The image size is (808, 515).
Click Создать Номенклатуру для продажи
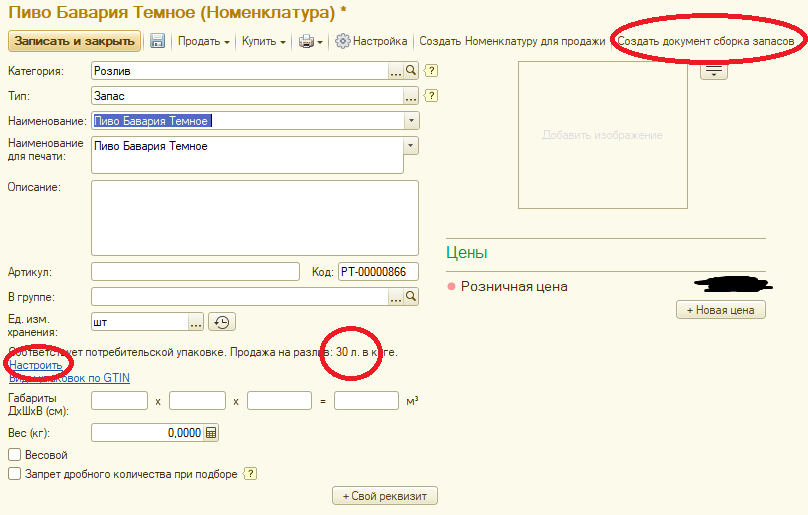click(512, 41)
